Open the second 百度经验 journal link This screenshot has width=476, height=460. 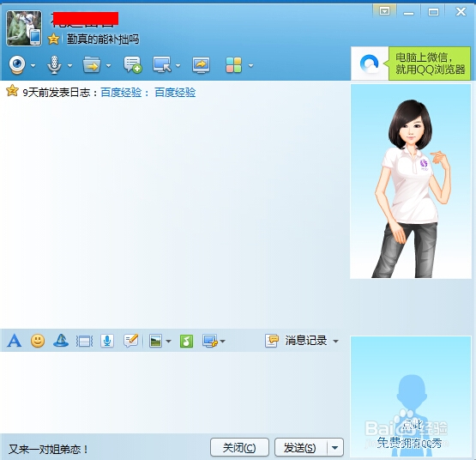click(x=175, y=93)
